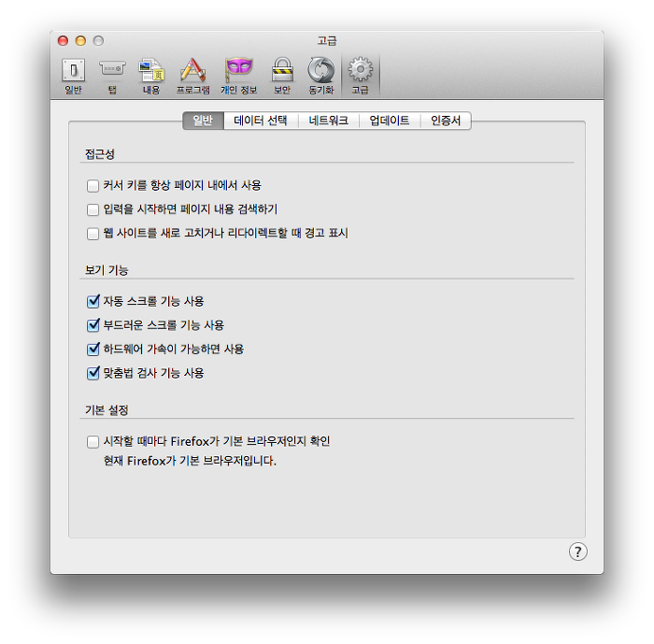Screen dimensions: 654x644
Task: Switch to the 일반 sub-tab
Action: pyautogui.click(x=203, y=121)
